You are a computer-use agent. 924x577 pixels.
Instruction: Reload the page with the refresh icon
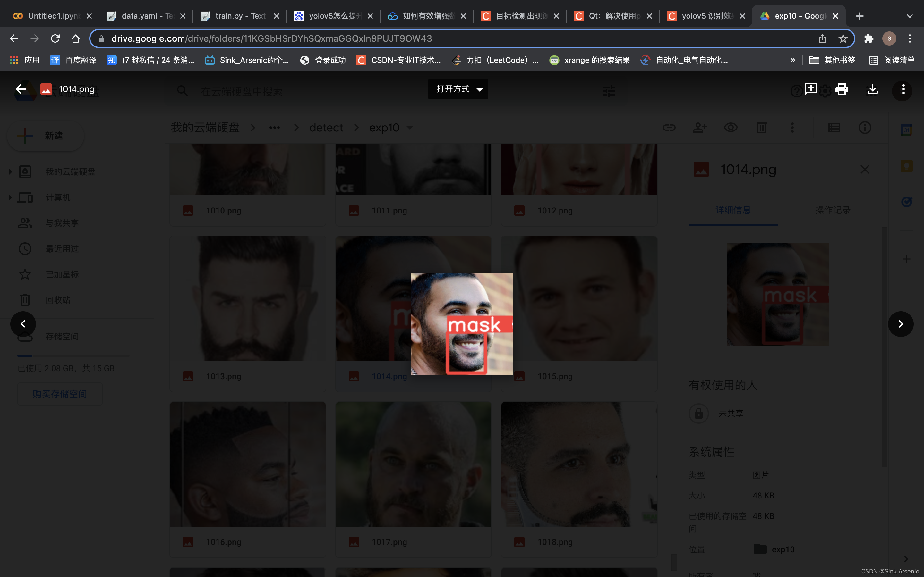pyautogui.click(x=56, y=38)
